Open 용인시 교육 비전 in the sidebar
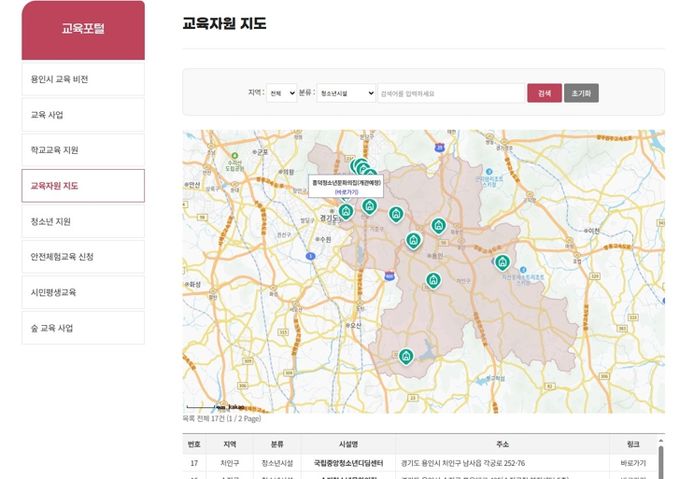Viewport: 680px width, 479px height. coord(83,79)
